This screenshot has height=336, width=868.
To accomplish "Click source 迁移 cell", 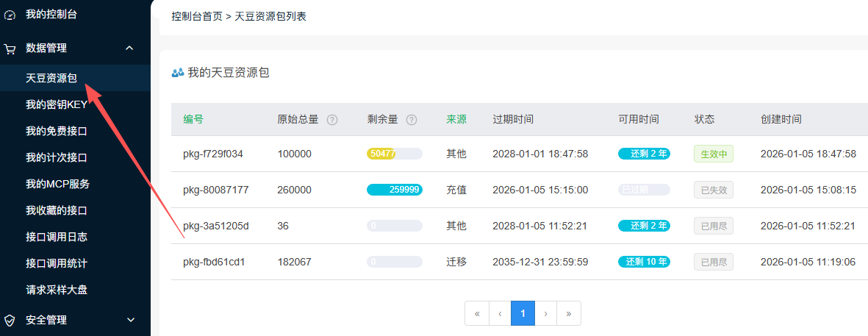I will [456, 261].
